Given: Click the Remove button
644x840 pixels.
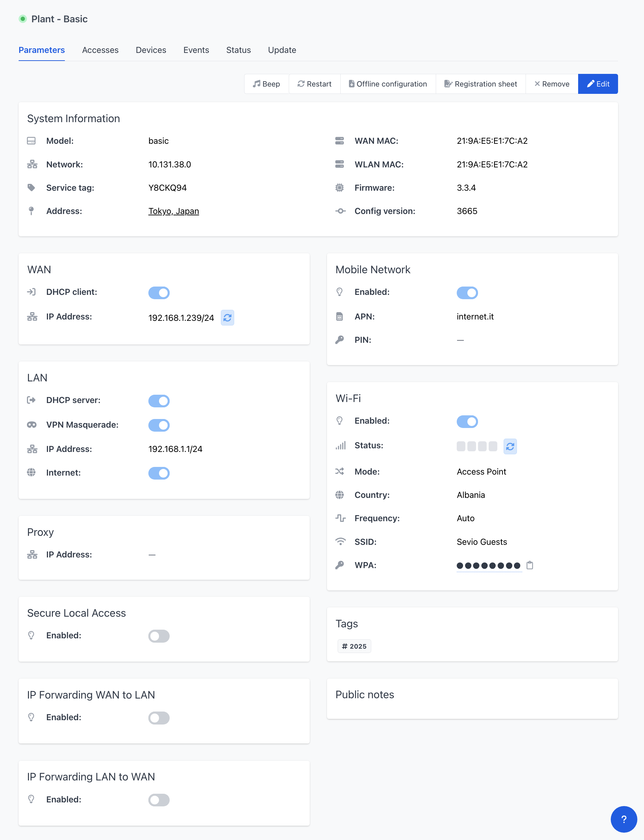Looking at the screenshot, I should tap(552, 84).
